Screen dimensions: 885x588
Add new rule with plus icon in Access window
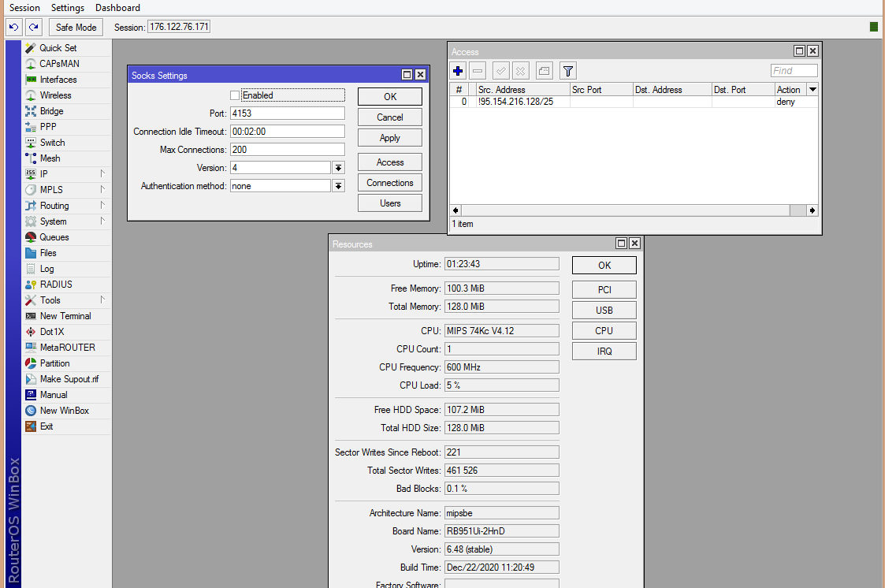[459, 71]
